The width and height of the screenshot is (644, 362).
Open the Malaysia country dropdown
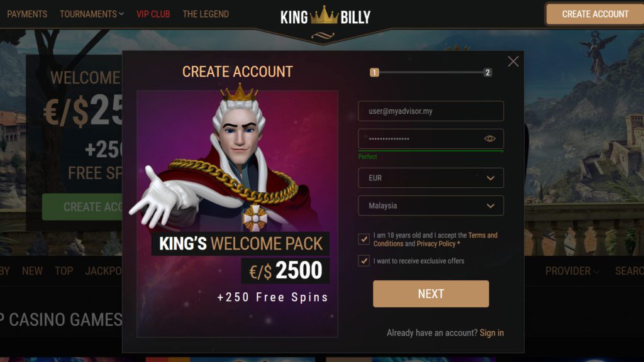431,206
